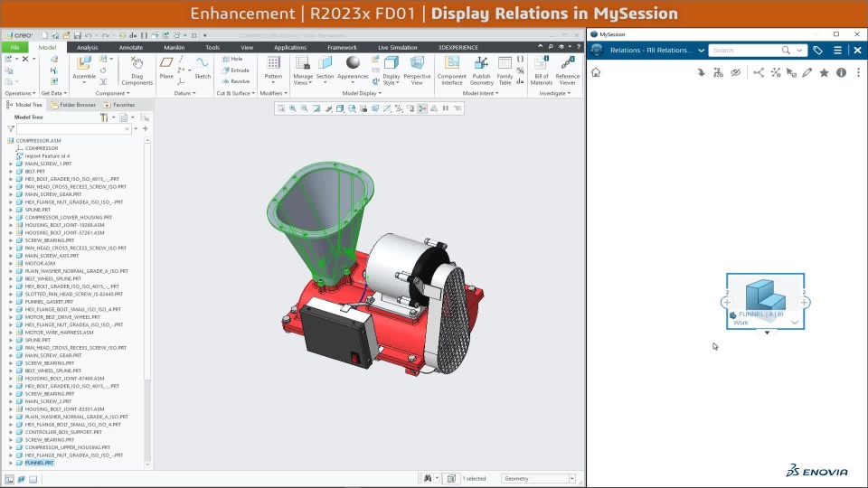Choose the Revolve feature tool
The height and width of the screenshot is (488, 868).
point(236,81)
